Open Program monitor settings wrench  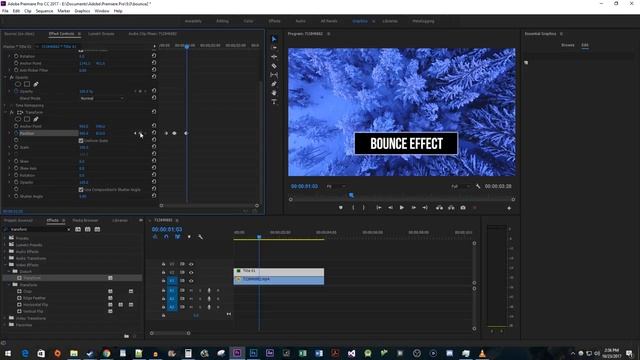tap(478, 186)
